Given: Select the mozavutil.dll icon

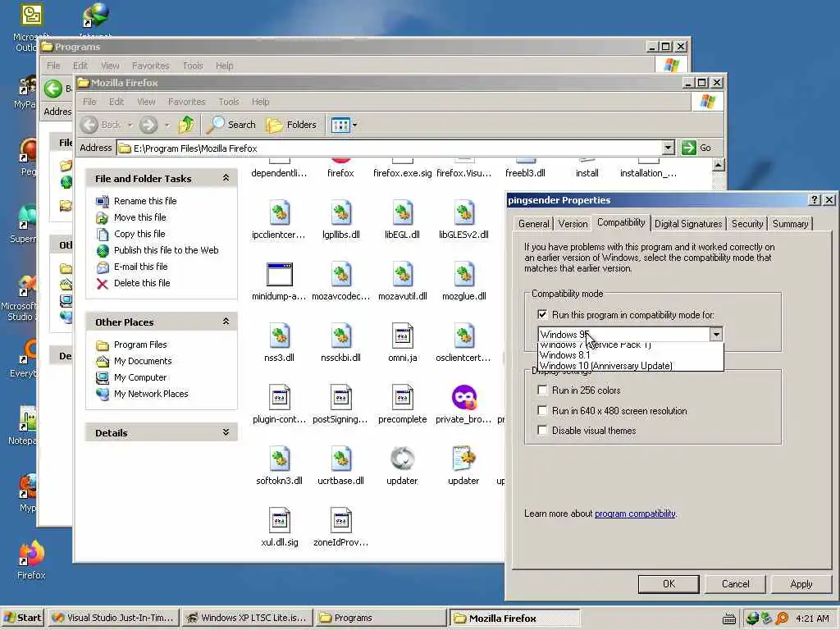Looking at the screenshot, I should tap(402, 274).
